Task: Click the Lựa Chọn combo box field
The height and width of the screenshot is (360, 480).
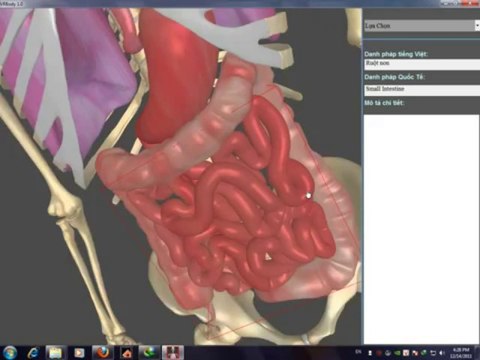Action: (422, 26)
